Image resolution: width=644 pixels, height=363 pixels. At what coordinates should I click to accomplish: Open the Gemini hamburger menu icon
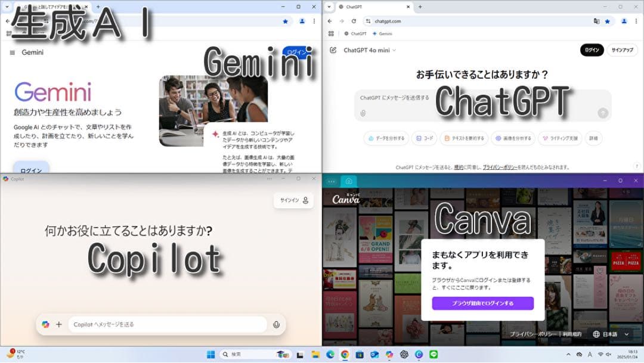tap(12, 52)
